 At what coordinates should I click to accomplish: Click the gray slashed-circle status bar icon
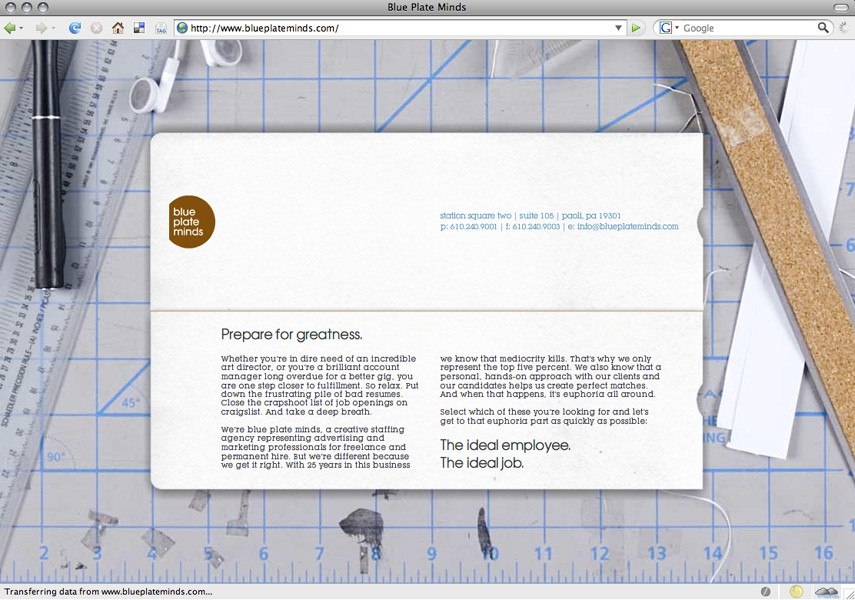click(766, 592)
